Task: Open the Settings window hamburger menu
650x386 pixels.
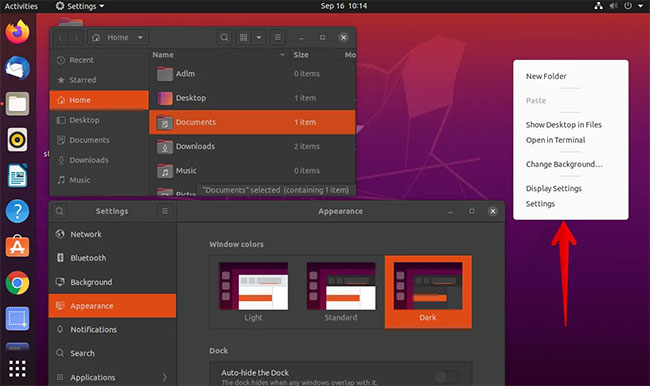Action: click(x=165, y=211)
